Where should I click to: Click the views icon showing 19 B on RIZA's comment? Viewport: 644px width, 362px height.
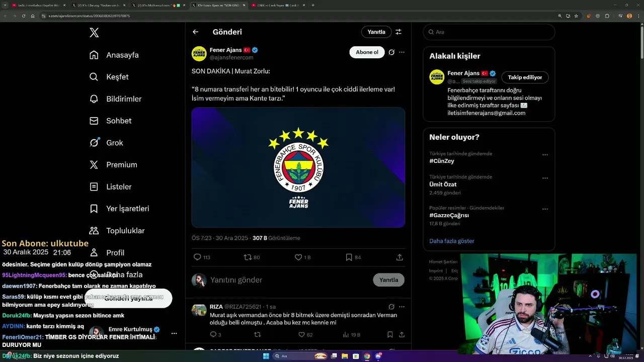tap(351, 334)
